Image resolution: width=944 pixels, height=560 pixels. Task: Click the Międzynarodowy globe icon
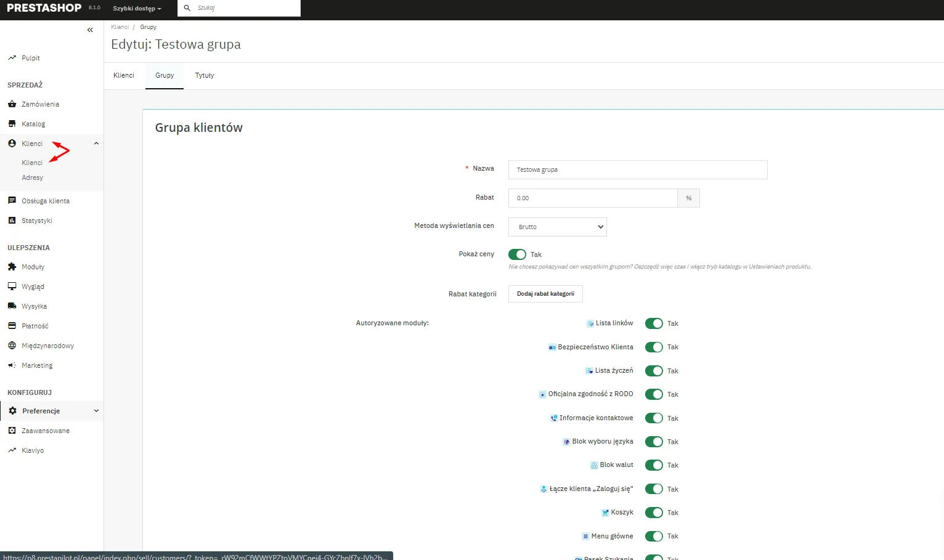pyautogui.click(x=12, y=346)
